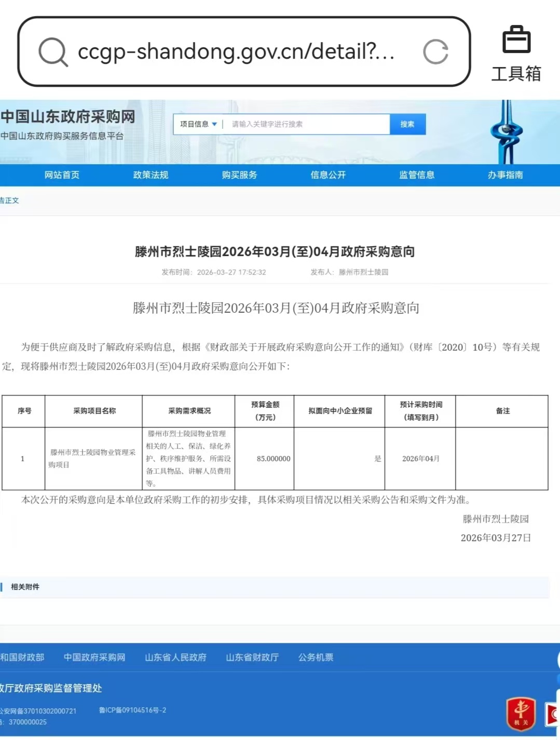The width and height of the screenshot is (560, 740).
Task: Expand the 项目信息 search type dropdown
Action: coord(198,124)
